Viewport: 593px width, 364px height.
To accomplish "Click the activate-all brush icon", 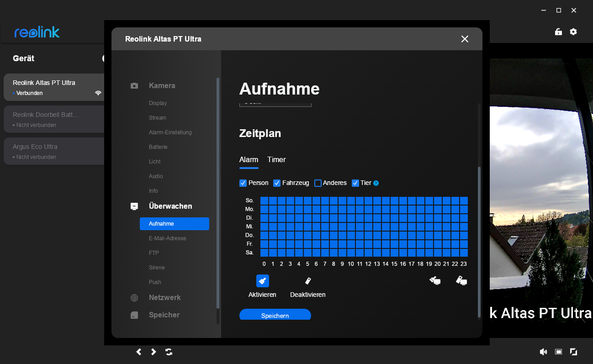I will 435,280.
